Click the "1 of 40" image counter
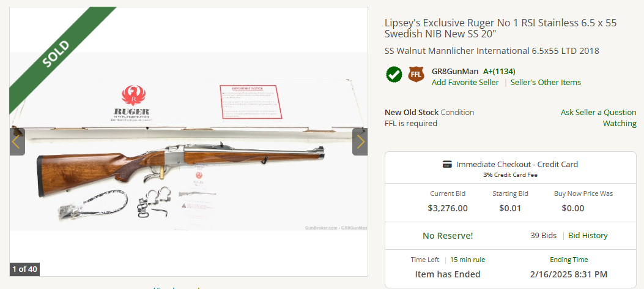The width and height of the screenshot is (644, 289). [x=24, y=269]
